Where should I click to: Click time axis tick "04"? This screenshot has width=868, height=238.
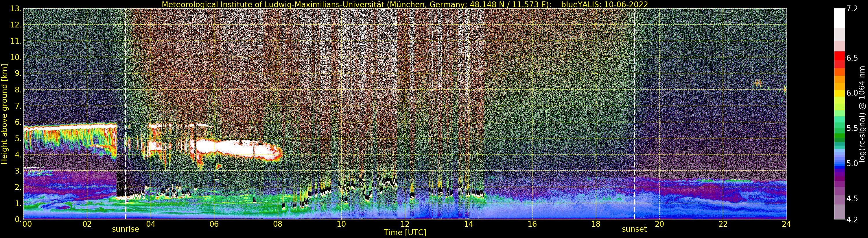(x=151, y=224)
